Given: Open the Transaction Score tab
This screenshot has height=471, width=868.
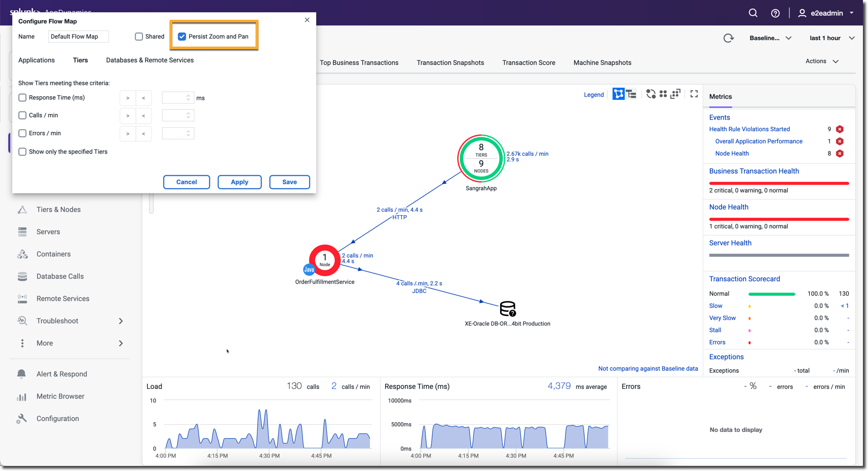Looking at the screenshot, I should pyautogui.click(x=529, y=63).
